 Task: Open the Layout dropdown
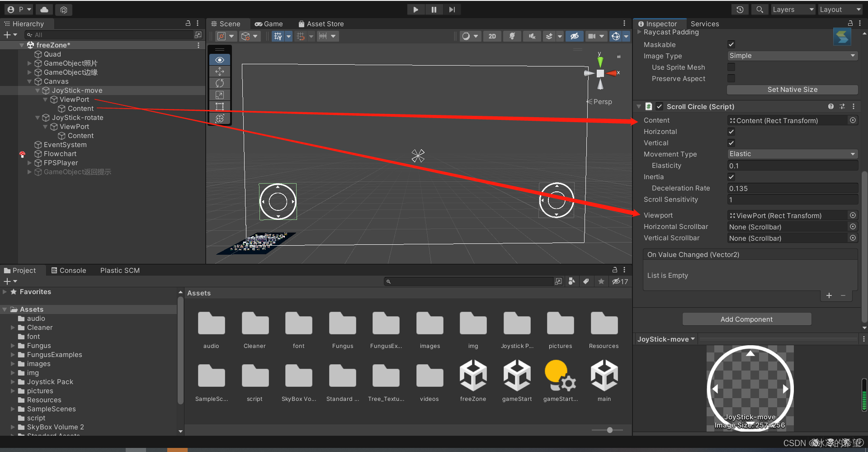click(840, 10)
